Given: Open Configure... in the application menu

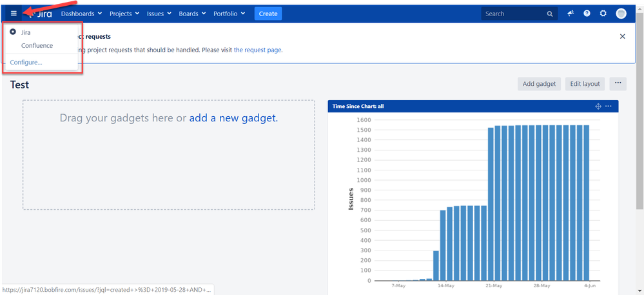Looking at the screenshot, I should [26, 63].
